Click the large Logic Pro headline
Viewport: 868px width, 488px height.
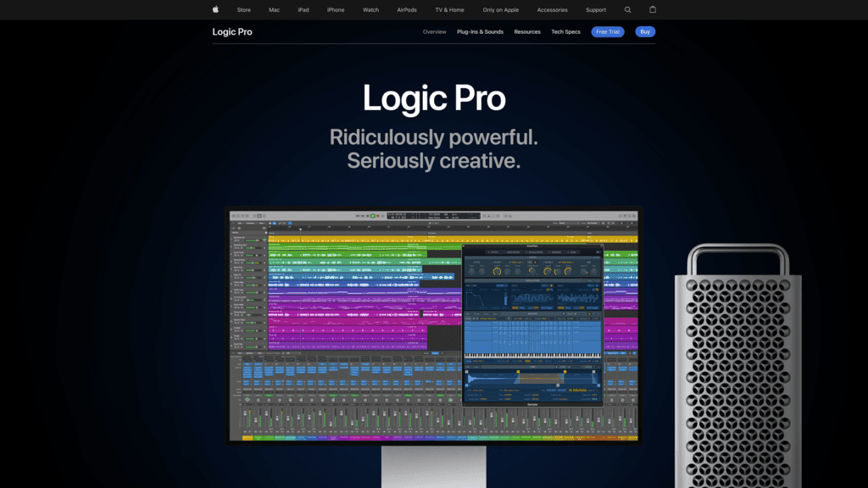(434, 98)
